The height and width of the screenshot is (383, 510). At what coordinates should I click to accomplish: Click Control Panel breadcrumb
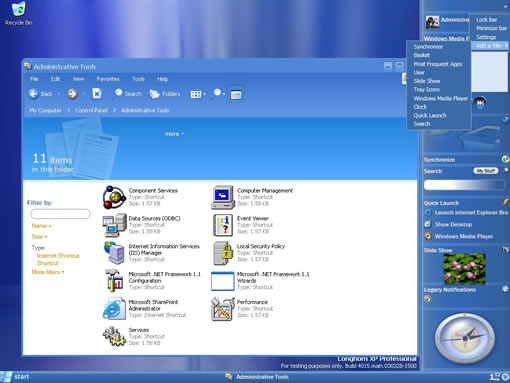91,110
